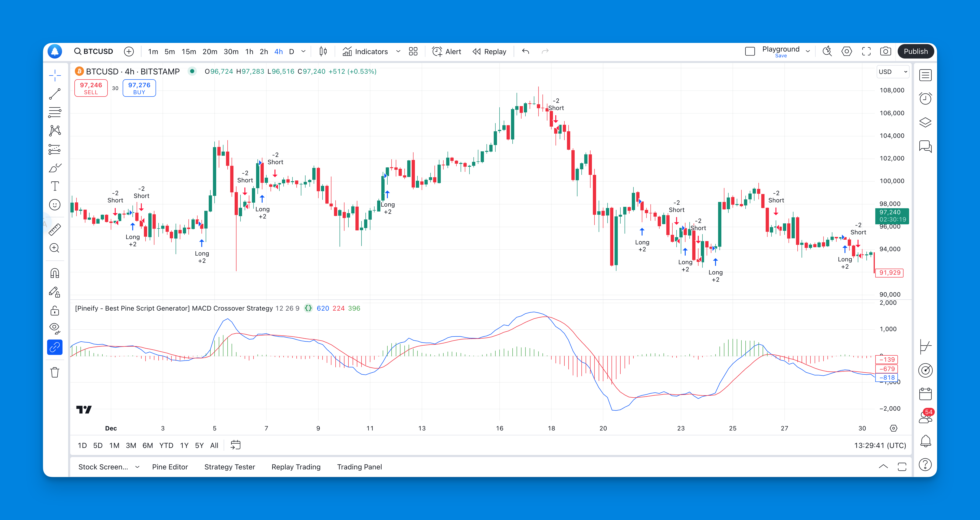Select the trend line drawing tool

pyautogui.click(x=55, y=94)
